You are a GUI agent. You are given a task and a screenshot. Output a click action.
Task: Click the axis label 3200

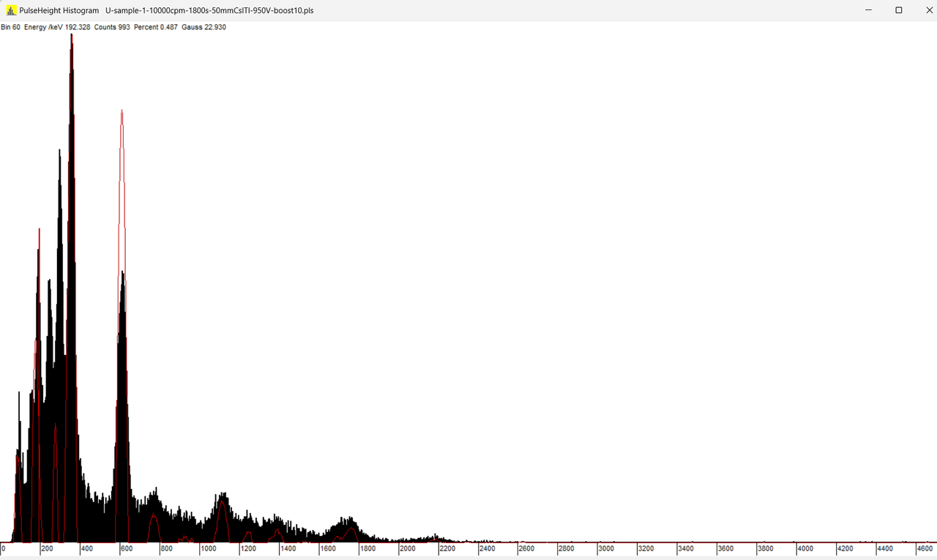[x=646, y=548]
